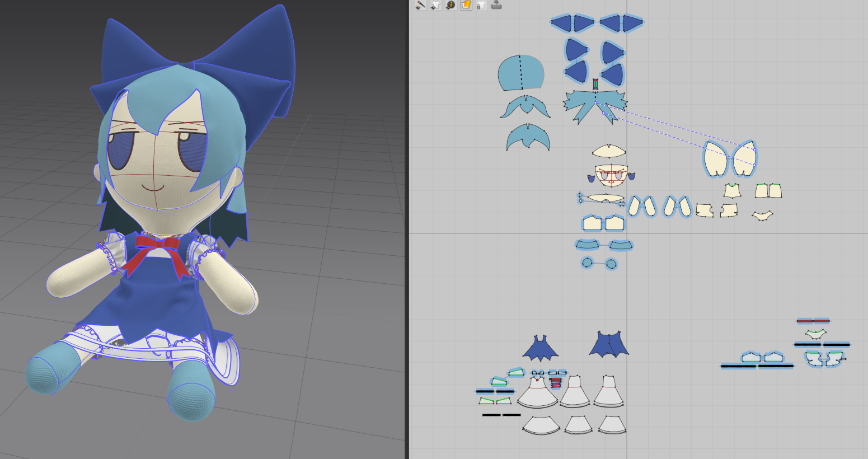Click the lock pattern shirt icon
The width and height of the screenshot is (868, 459).
tap(481, 5)
